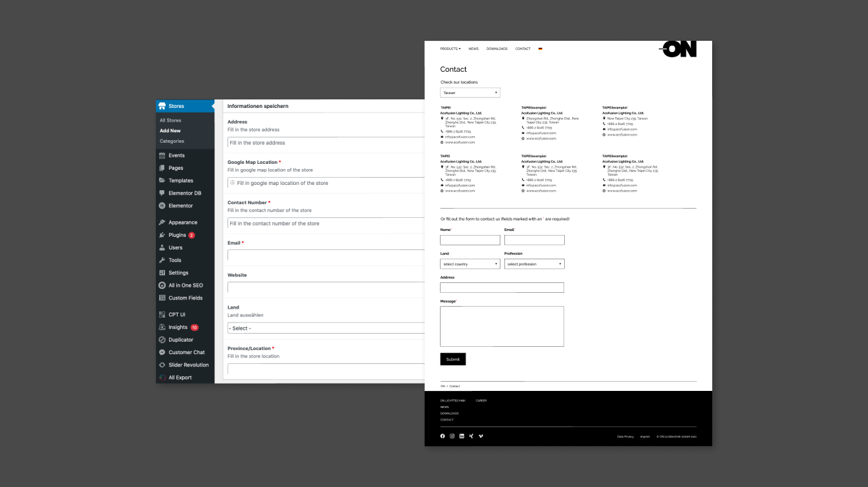Viewport: 868px width, 487px height.
Task: Open CPT UI via its icon
Action: click(162, 315)
